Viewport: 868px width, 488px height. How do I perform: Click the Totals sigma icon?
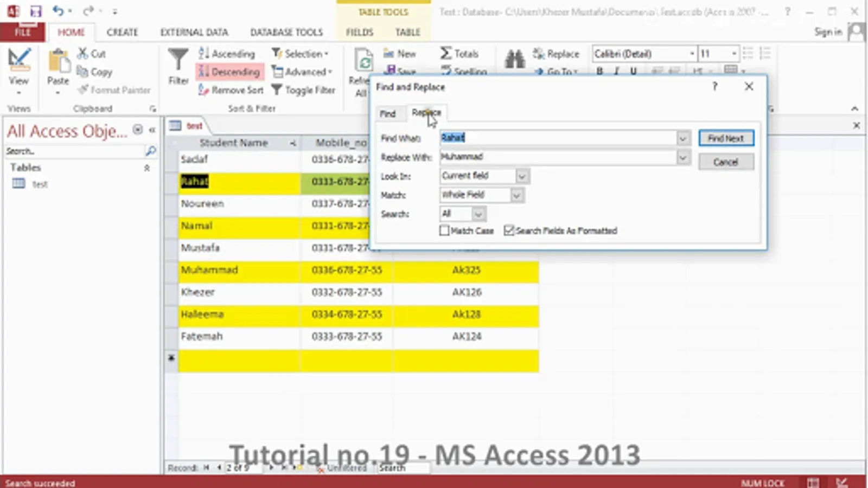[459, 54]
